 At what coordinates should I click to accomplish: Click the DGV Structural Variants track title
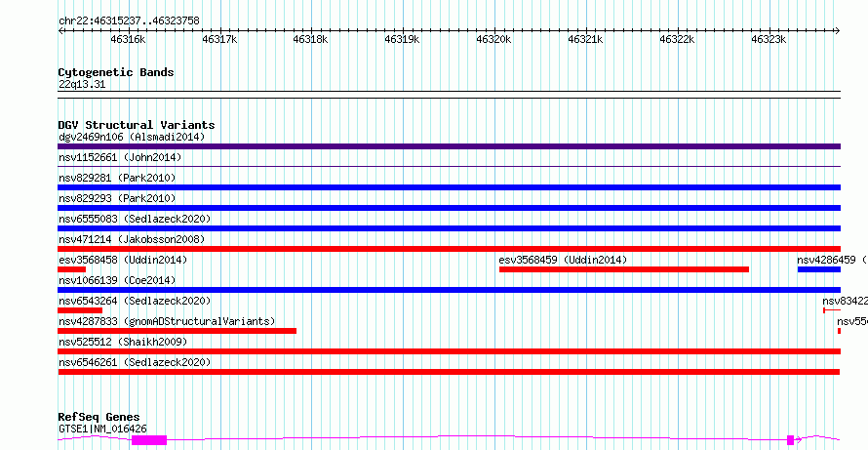click(137, 125)
